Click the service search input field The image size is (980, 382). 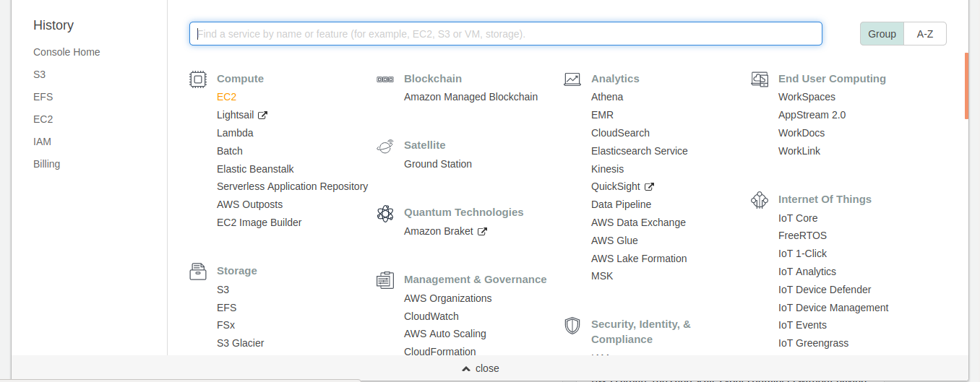pos(506,34)
